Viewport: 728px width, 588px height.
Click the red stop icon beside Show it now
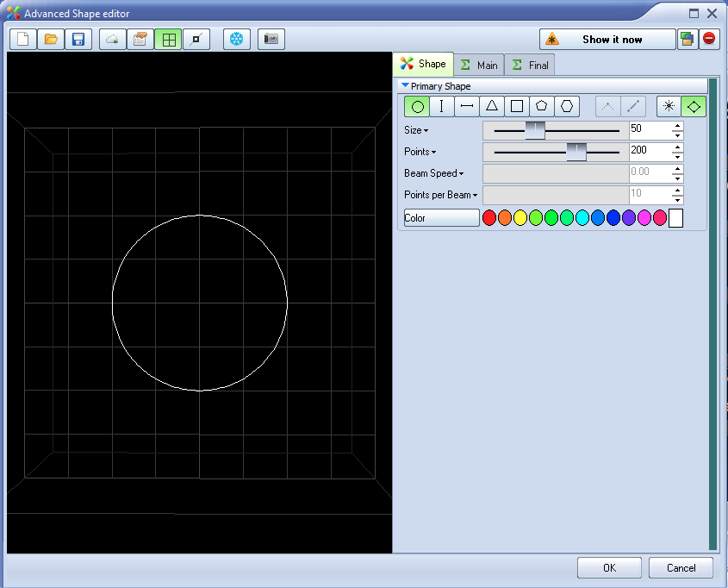(x=709, y=40)
